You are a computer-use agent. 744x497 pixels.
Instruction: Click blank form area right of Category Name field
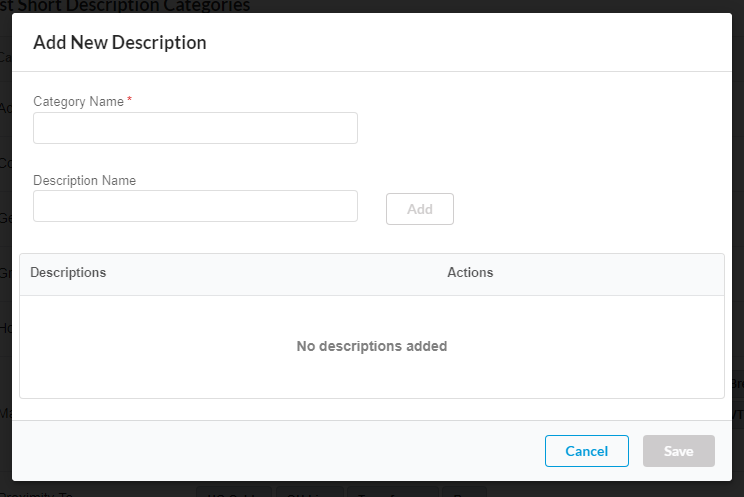[540, 128]
